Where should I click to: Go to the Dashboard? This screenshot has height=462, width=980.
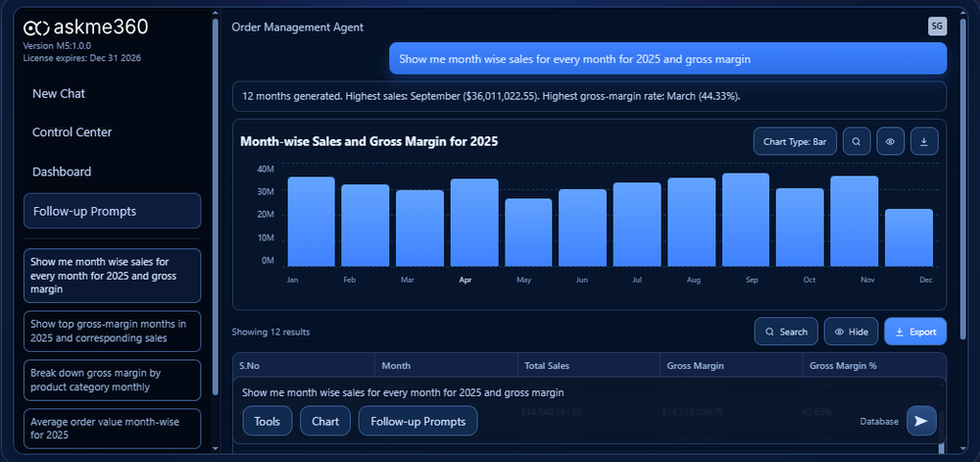point(62,172)
